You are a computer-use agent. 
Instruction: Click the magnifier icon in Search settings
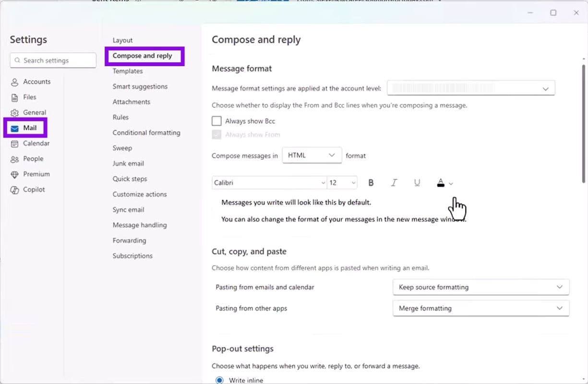(18, 60)
